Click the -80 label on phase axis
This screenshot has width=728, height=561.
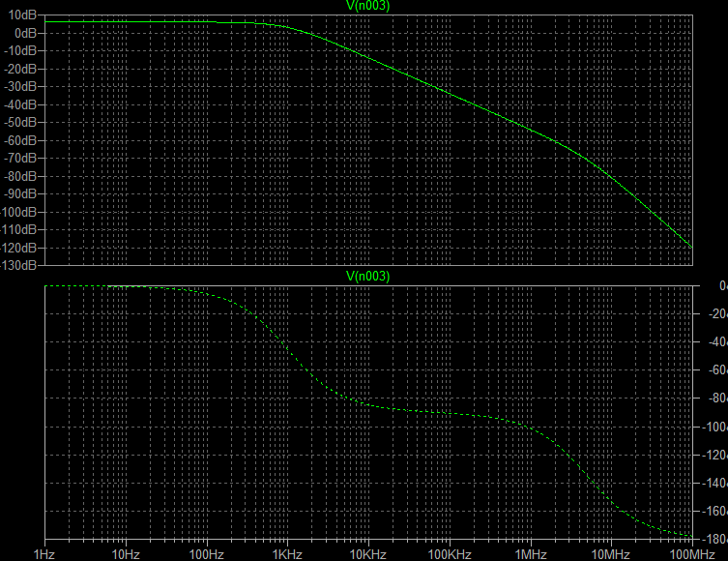(715, 399)
